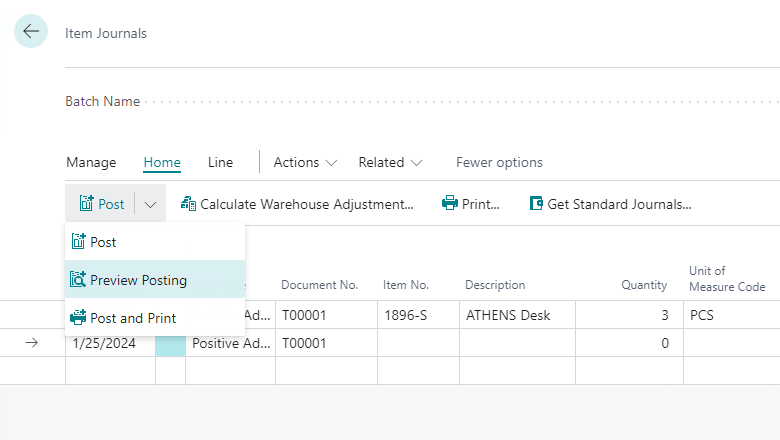Click the Print printer icon
The width and height of the screenshot is (780, 440).
(x=450, y=204)
